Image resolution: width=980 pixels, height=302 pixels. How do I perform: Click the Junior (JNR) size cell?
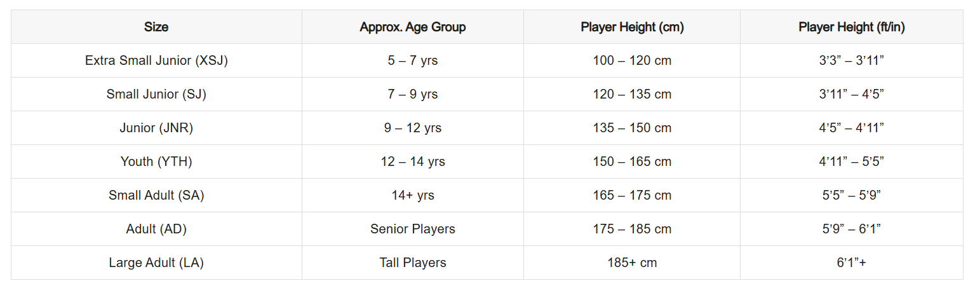[x=156, y=128]
